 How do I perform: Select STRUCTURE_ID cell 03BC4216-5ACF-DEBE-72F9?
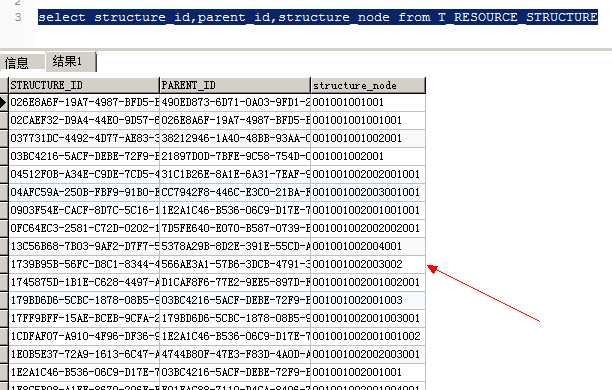[x=84, y=156]
